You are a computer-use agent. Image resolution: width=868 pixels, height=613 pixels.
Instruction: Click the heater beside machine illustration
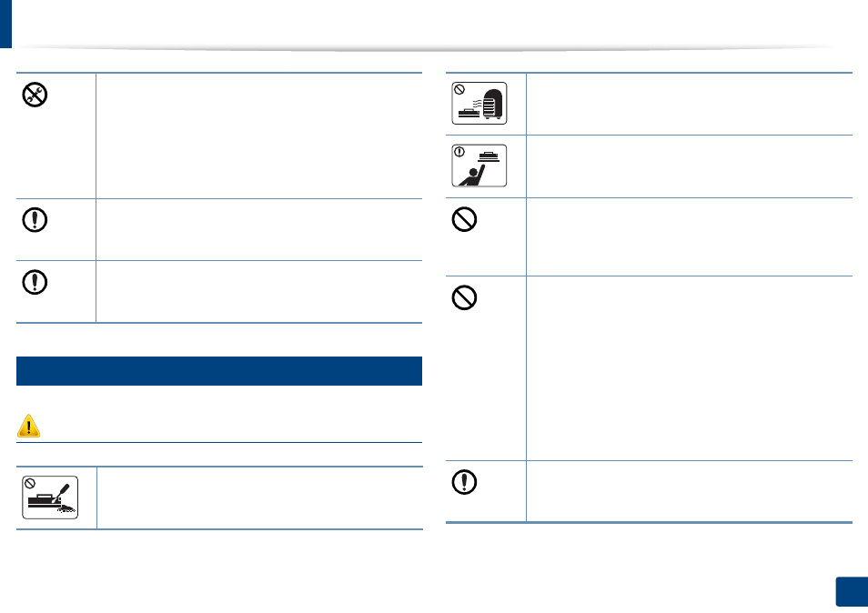(479, 104)
